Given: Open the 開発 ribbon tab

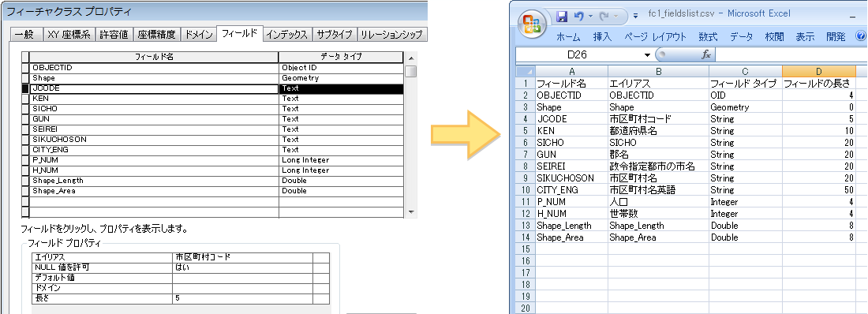Looking at the screenshot, I should 836,37.
